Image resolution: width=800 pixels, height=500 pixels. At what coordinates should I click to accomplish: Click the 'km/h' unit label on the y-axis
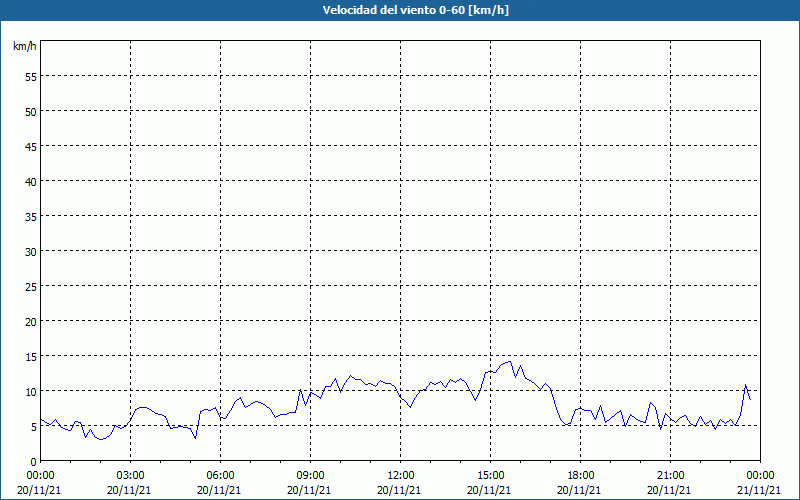point(24,46)
